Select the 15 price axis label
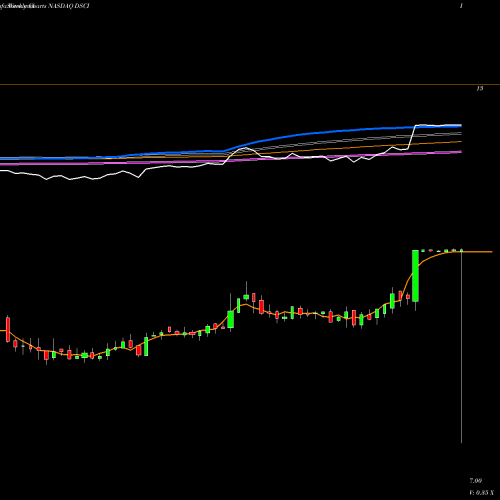The width and height of the screenshot is (500, 500). coord(480,89)
